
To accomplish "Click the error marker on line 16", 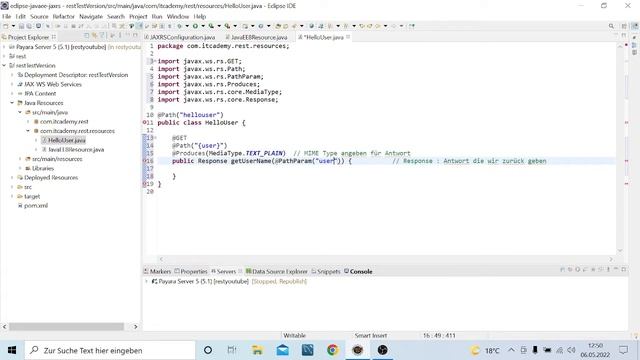I will (x=144, y=161).
